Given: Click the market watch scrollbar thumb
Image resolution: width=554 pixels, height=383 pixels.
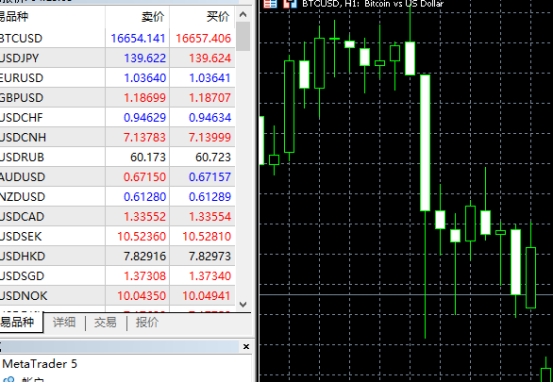Looking at the screenshot, I should tap(243, 36).
